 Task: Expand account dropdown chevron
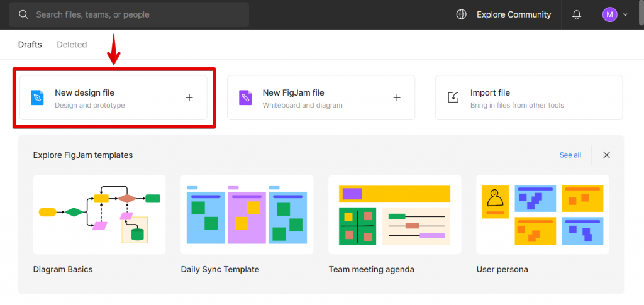pos(625,14)
